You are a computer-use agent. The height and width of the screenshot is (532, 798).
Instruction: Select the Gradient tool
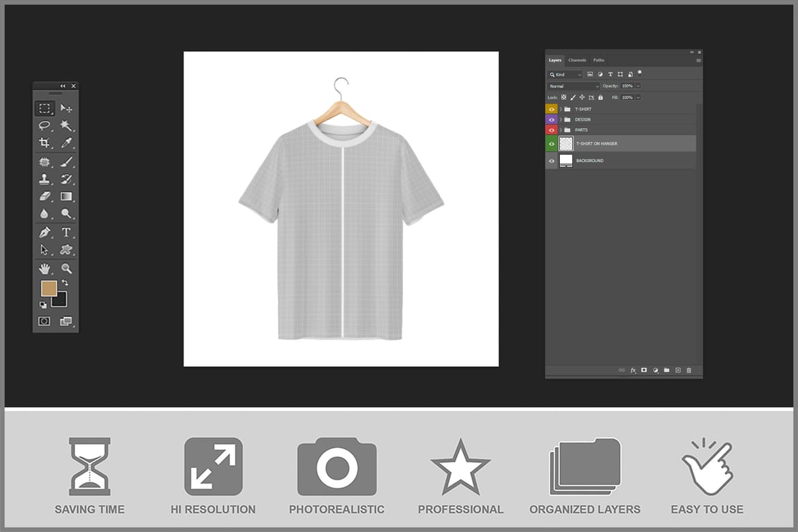tap(66, 196)
